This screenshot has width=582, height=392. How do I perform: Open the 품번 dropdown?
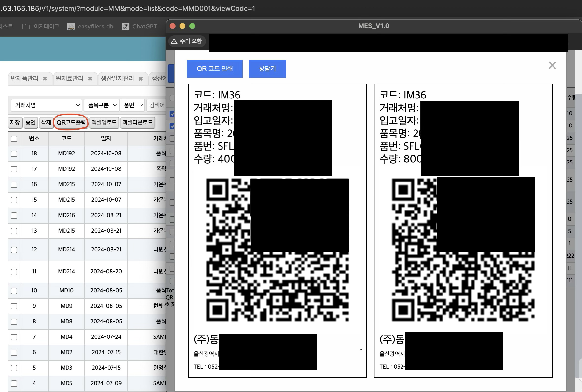coord(132,105)
